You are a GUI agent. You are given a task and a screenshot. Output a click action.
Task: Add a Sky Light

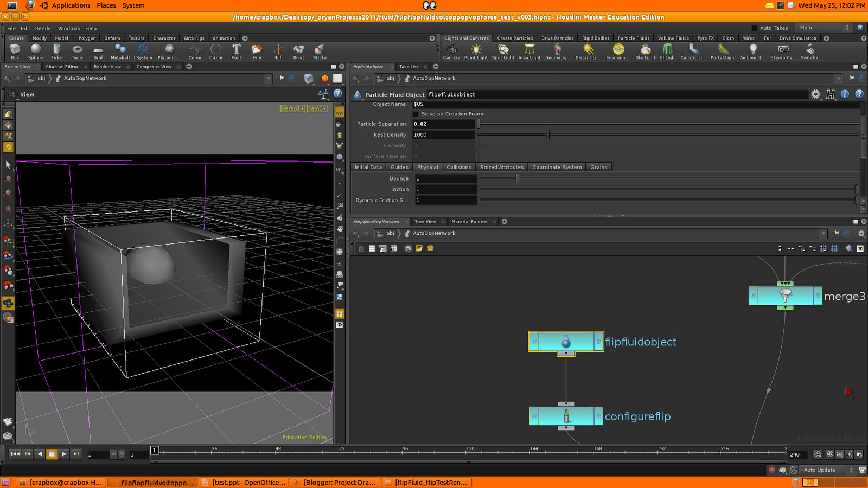coord(646,52)
